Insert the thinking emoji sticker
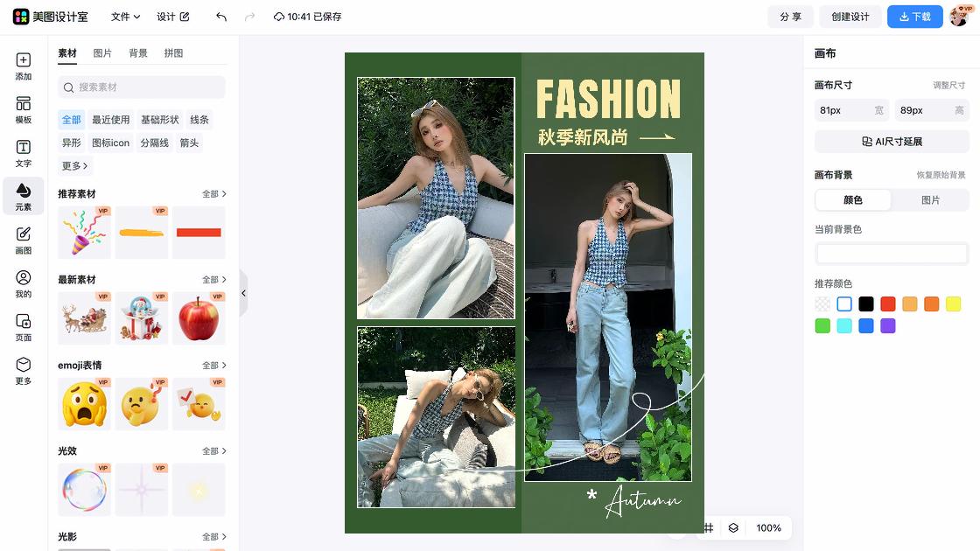 coord(141,403)
